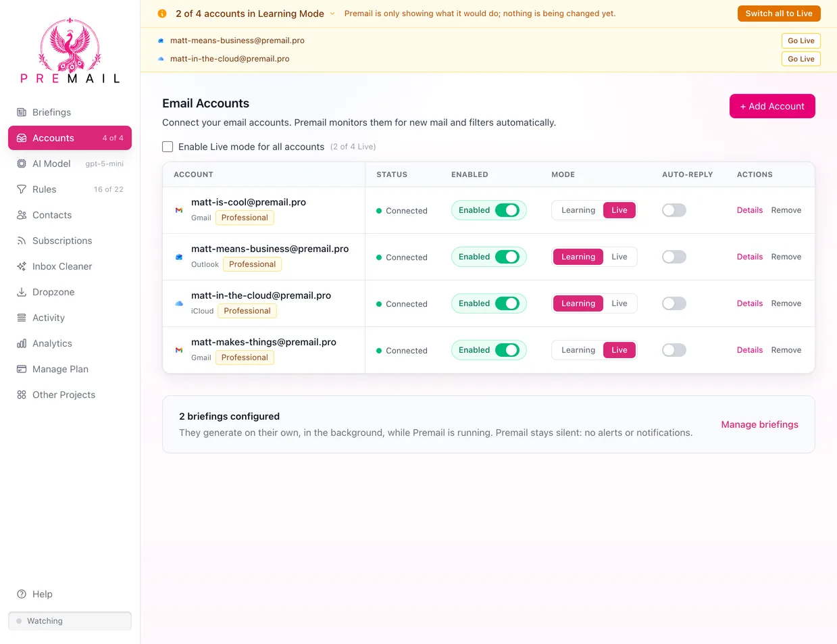The image size is (837, 644).
Task: Click Professional tag on matt-means-business row
Action: coord(252,264)
